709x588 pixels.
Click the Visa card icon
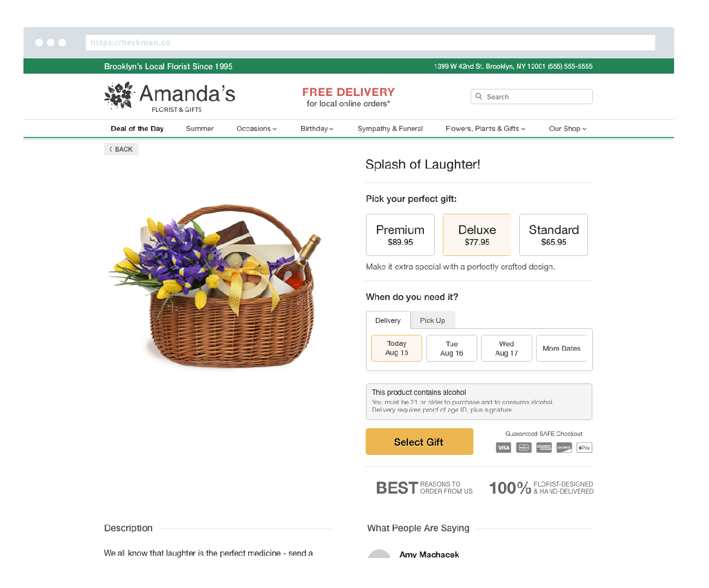503,448
